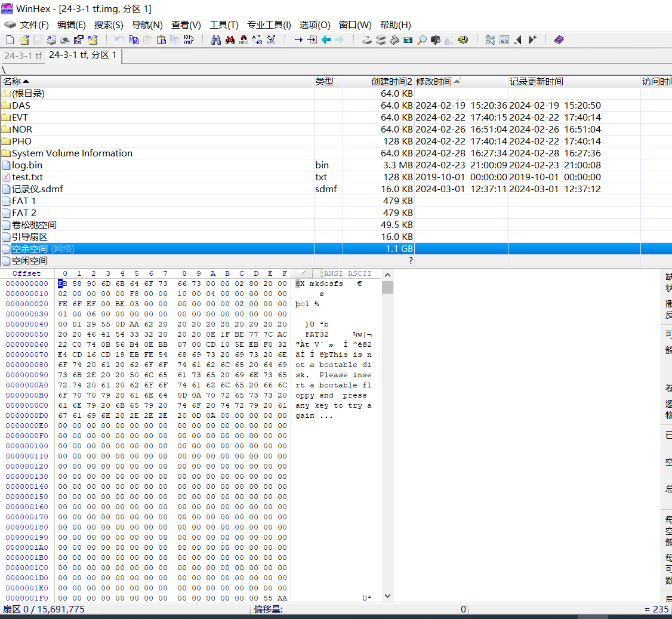The height and width of the screenshot is (619, 672).
Task: Click the Go To Offset arrow icon
Action: [x=298, y=40]
